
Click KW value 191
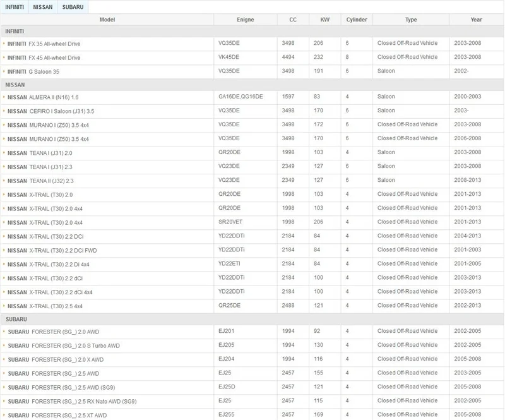pos(318,71)
